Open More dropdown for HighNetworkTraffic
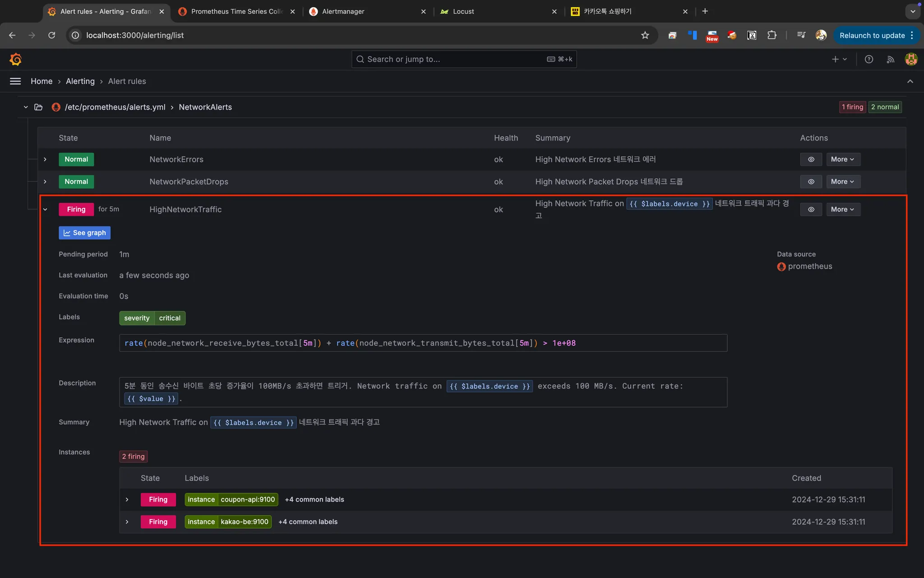Viewport: 924px width, 578px height. click(x=843, y=210)
